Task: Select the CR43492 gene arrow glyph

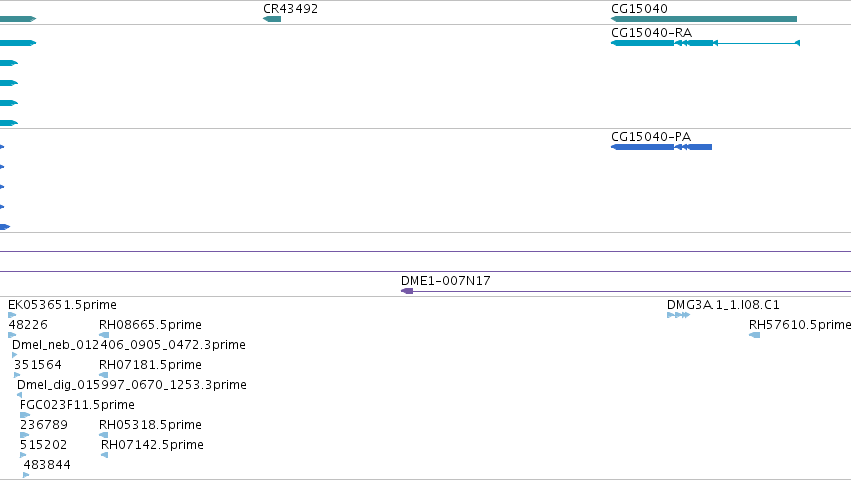Action: pyautogui.click(x=272, y=19)
